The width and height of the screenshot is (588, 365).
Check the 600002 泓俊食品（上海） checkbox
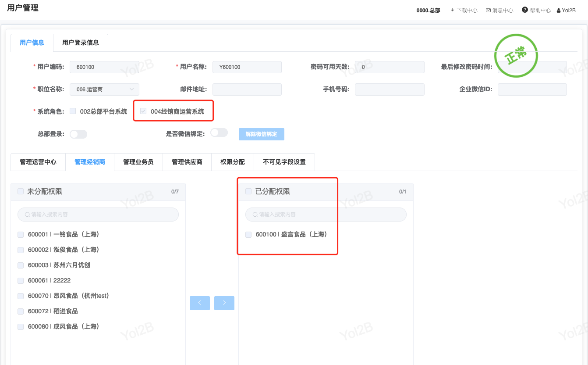(21, 250)
